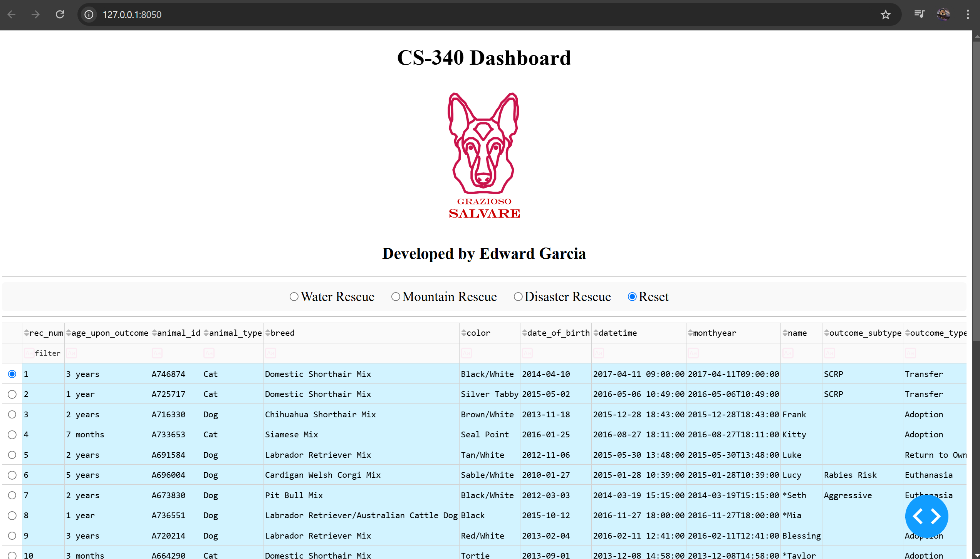This screenshot has height=559, width=980.
Task: Sort by name column
Action: point(785,333)
